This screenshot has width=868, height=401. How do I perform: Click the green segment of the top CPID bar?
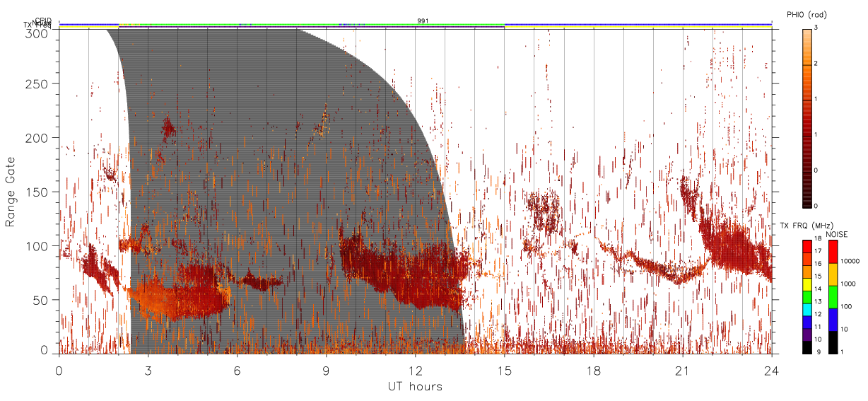point(311,25)
